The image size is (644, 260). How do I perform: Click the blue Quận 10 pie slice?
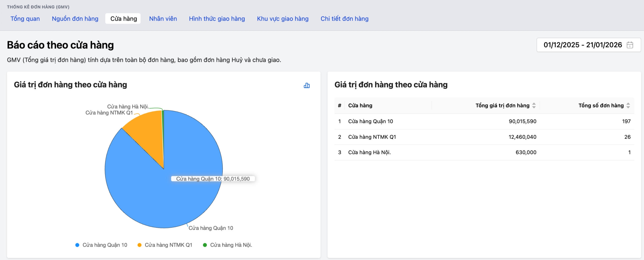pyautogui.click(x=151, y=197)
